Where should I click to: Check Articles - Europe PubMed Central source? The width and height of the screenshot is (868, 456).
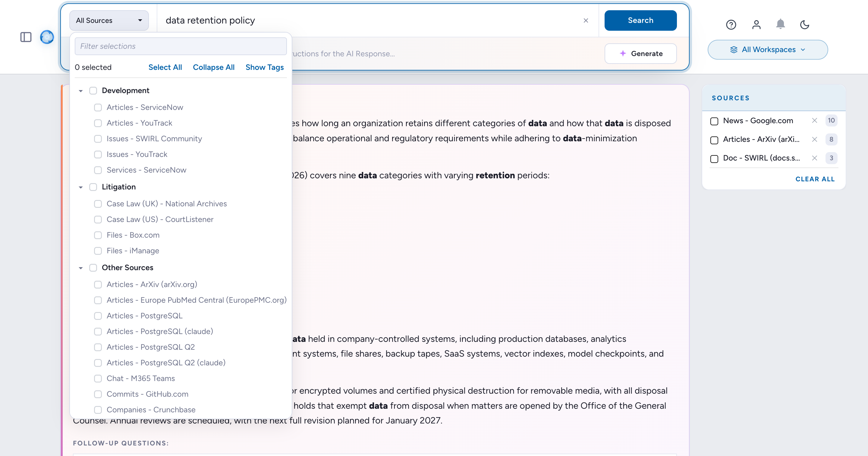click(x=98, y=300)
